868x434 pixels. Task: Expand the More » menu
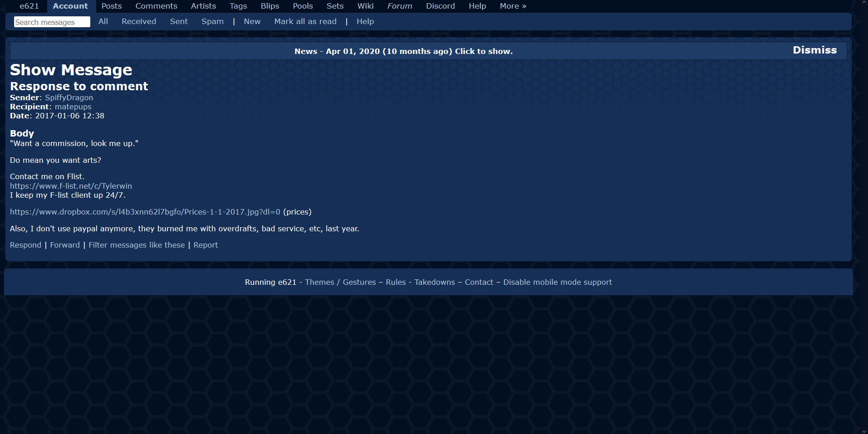[513, 6]
